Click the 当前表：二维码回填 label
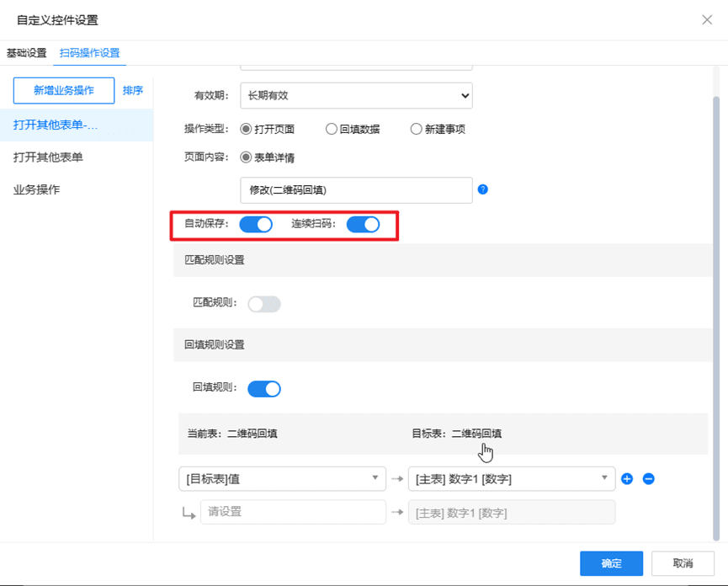 coord(232,434)
